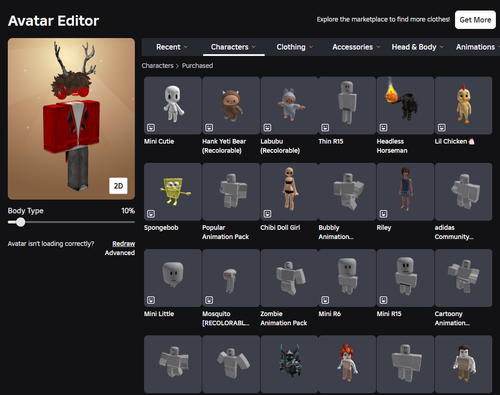This screenshot has width=500, height=395.
Task: Click the bundle badge on Chibi Doll Girl
Action: click(267, 214)
